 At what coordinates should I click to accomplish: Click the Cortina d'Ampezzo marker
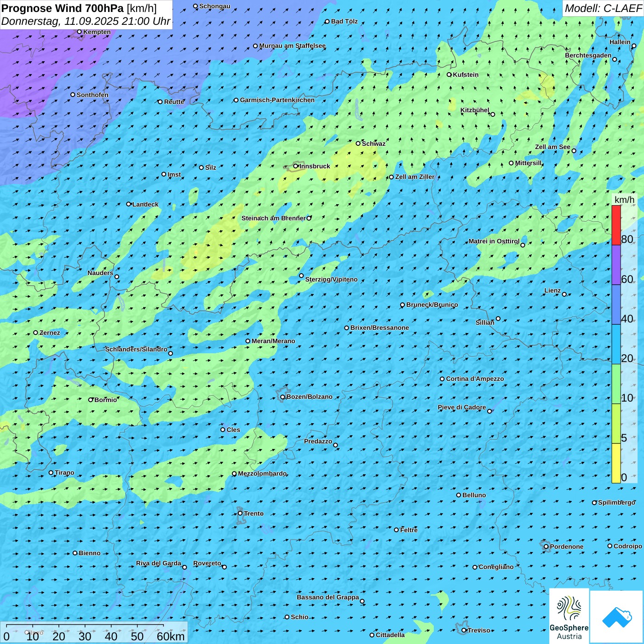coord(442,379)
